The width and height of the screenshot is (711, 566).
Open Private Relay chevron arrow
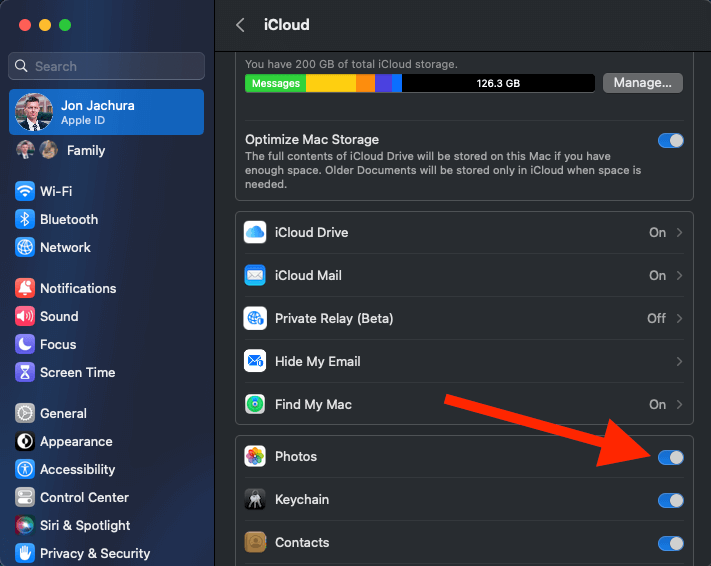(679, 318)
